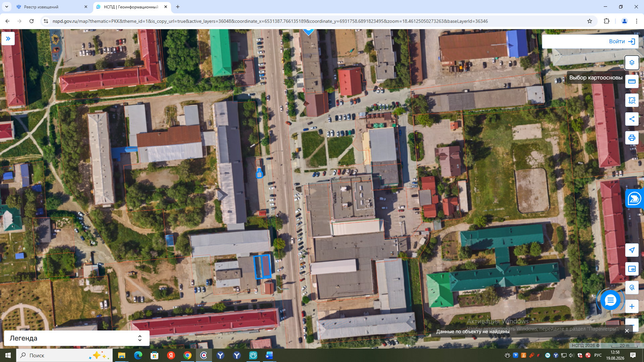
Task: Open File Explorer from the taskbar
Action: point(121,355)
